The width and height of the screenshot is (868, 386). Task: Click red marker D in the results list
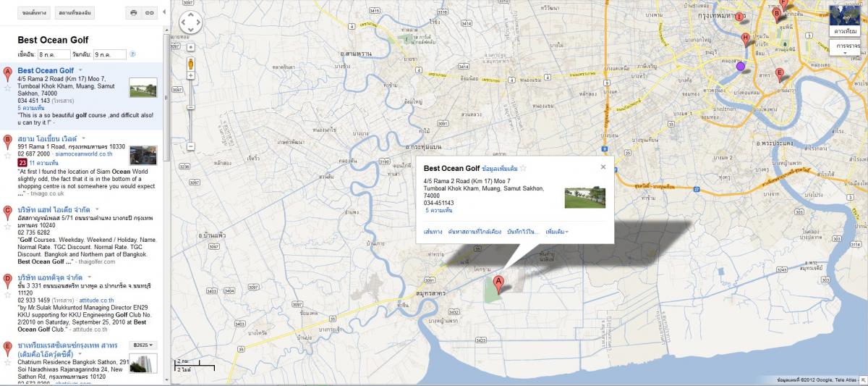8,280
